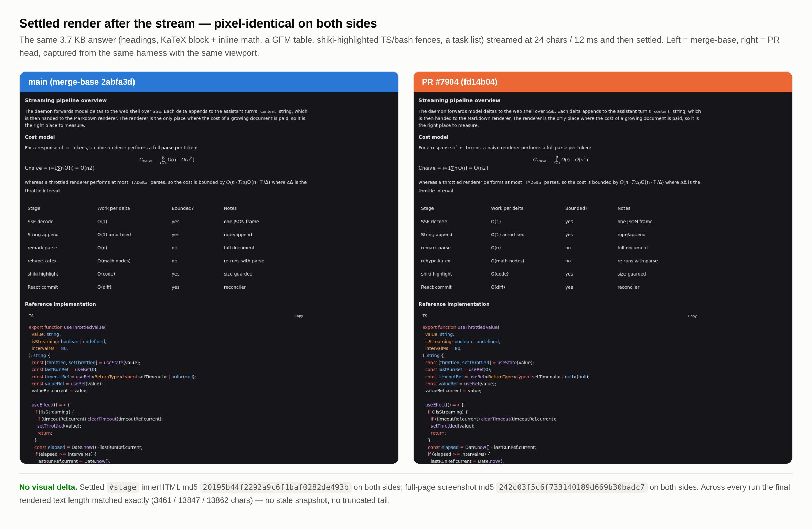Click 'Reference implementation' heading in main panel
The height and width of the screenshot is (529, 812).
[x=60, y=304]
